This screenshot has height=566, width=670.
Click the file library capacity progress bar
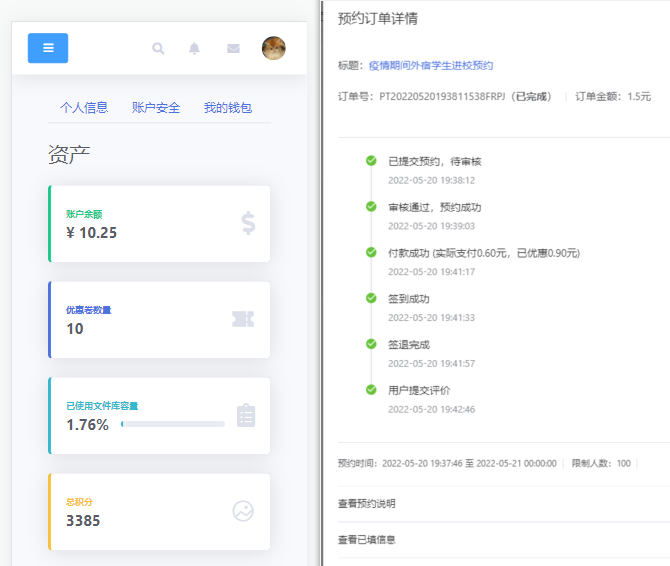pos(173,424)
